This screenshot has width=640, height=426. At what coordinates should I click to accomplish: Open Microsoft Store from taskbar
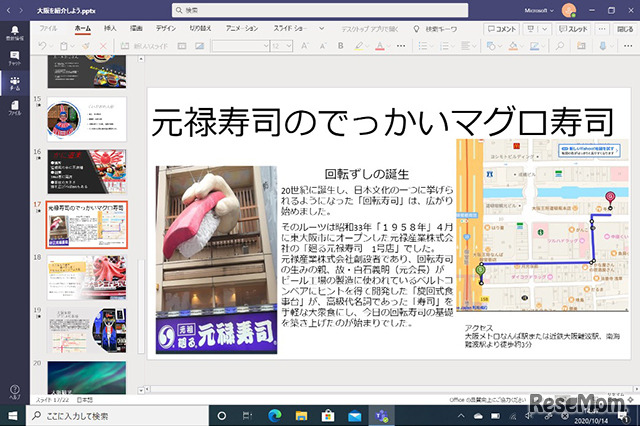[x=328, y=416]
